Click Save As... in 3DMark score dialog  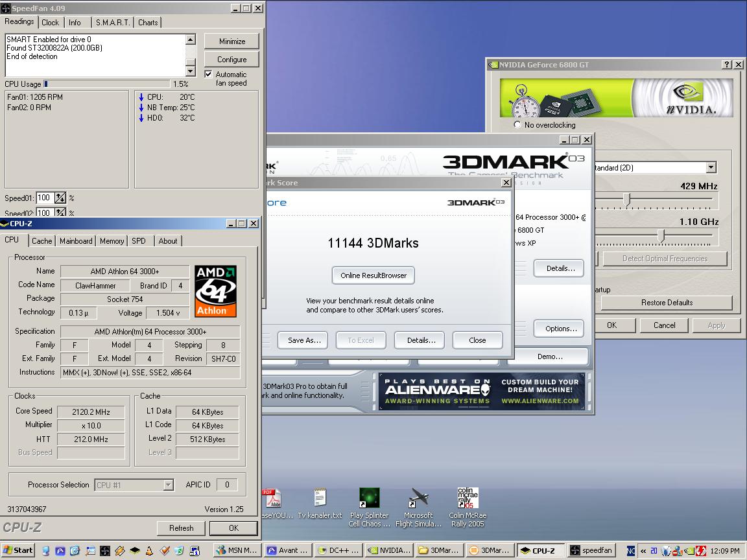[304, 340]
